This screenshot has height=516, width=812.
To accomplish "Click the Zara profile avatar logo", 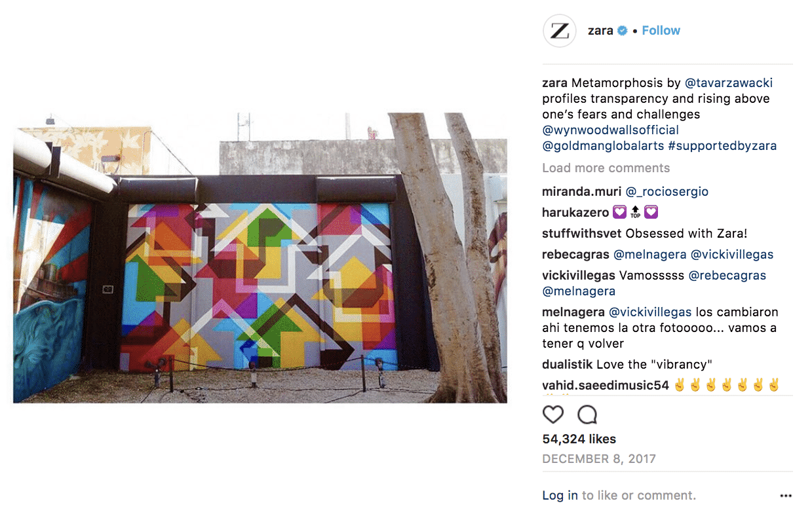I will tap(560, 31).
